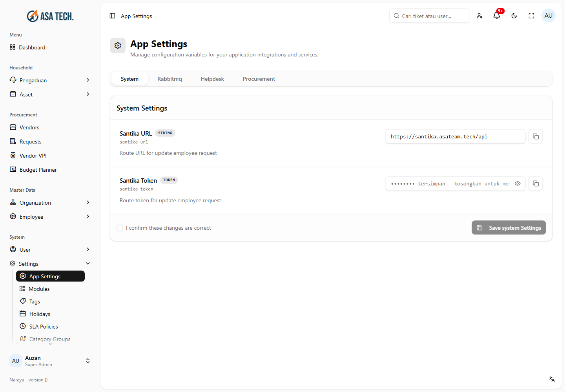Expand the Employee menu

click(x=50, y=217)
